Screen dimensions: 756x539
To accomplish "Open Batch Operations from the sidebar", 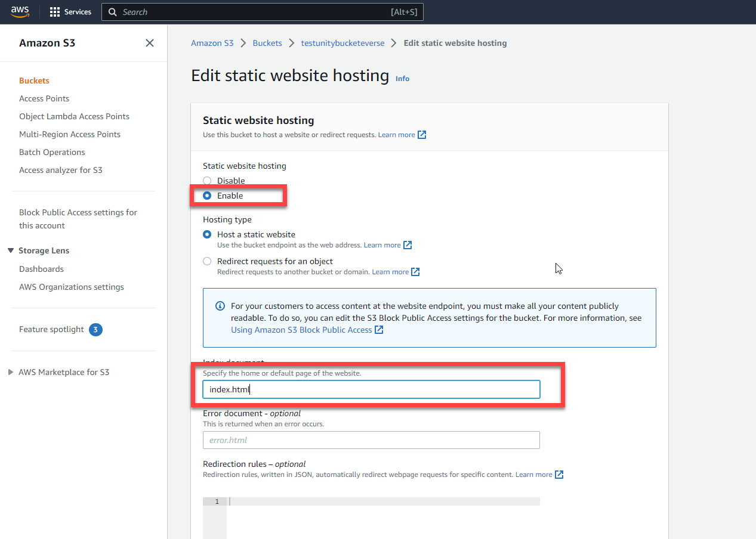I will click(52, 151).
